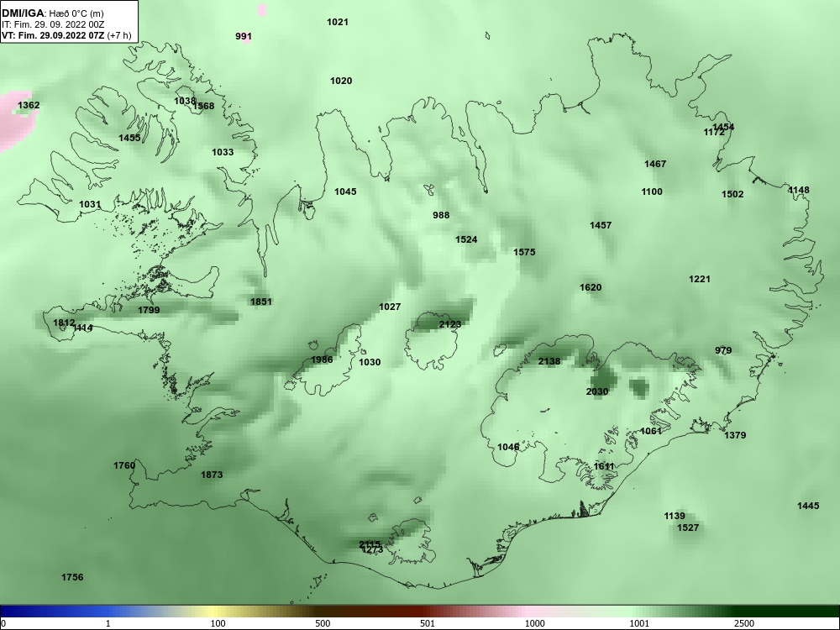Select the 1575 value

524,252
